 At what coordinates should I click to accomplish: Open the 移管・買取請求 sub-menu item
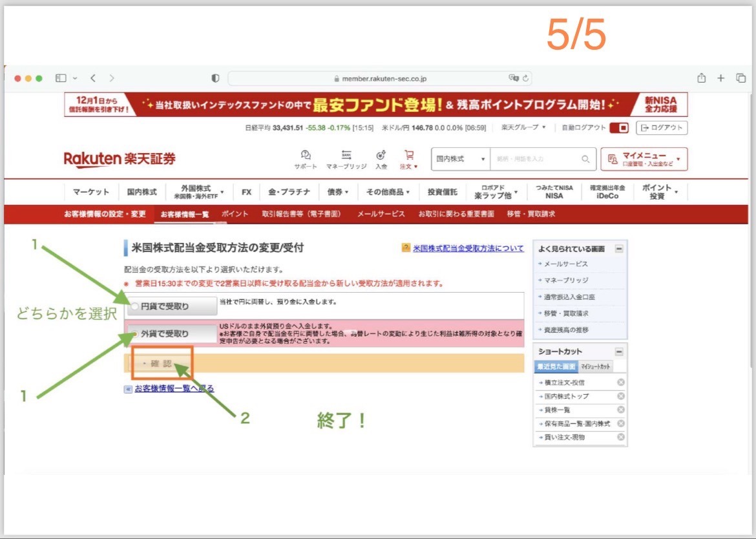[x=531, y=214]
